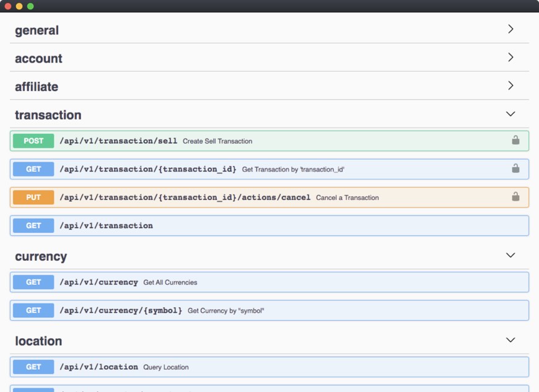
Task: Click the PUT method badge for cancel action
Action: point(33,198)
